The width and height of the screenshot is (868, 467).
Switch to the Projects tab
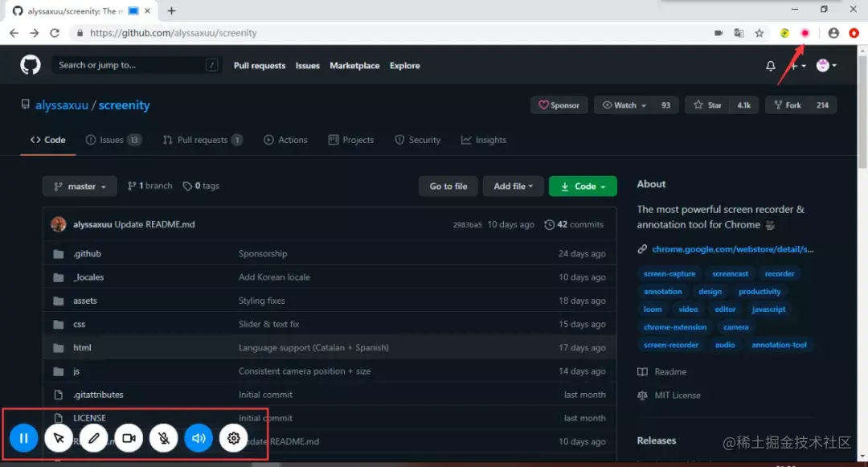click(x=351, y=140)
